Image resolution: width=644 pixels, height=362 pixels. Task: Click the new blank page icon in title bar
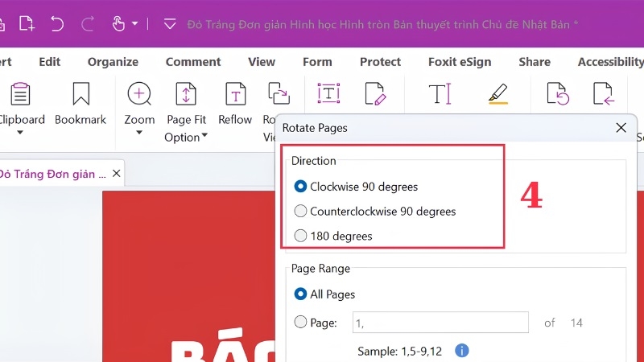(27, 24)
